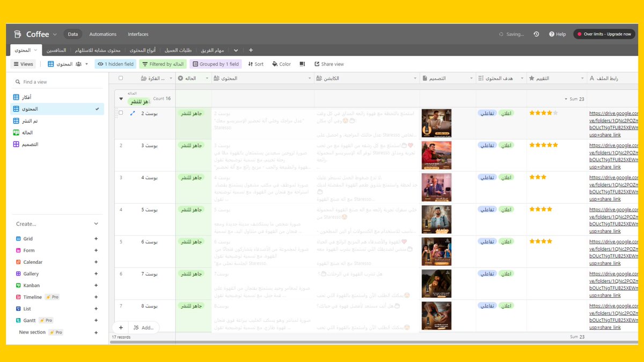Screen dimensions: 644x362
Task: Click plus to create a Grid view
Action: pos(96,239)
